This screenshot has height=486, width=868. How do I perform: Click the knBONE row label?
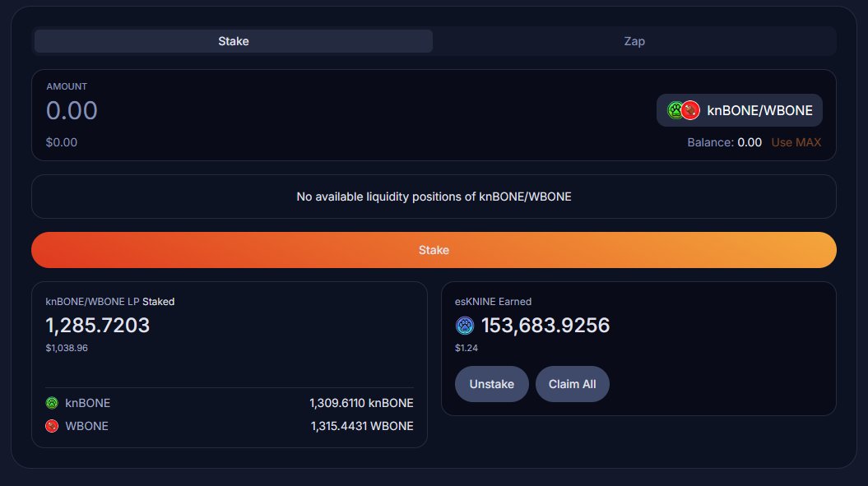coord(87,403)
